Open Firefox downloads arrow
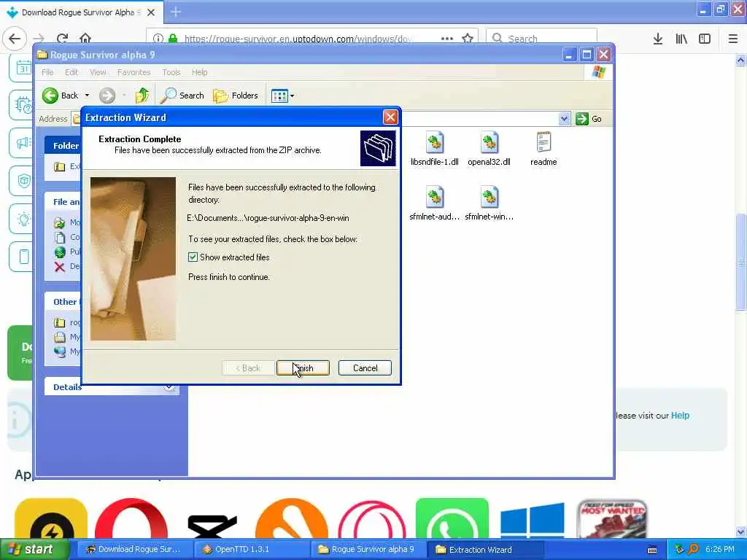This screenshot has width=747, height=560. tap(658, 39)
